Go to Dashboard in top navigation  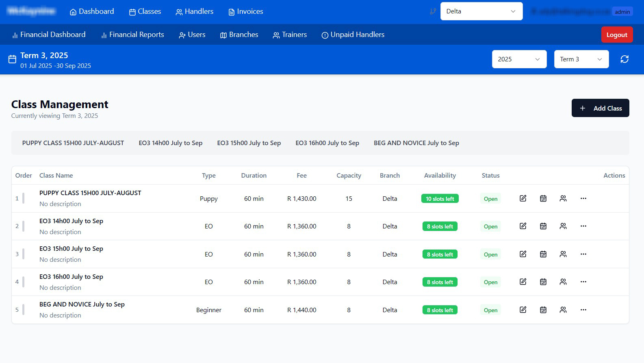point(92,11)
